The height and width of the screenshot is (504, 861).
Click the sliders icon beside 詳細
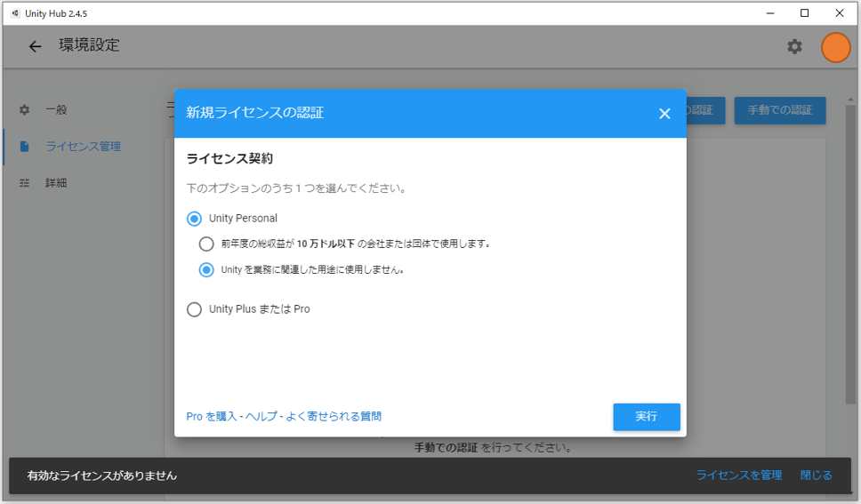pos(24,183)
